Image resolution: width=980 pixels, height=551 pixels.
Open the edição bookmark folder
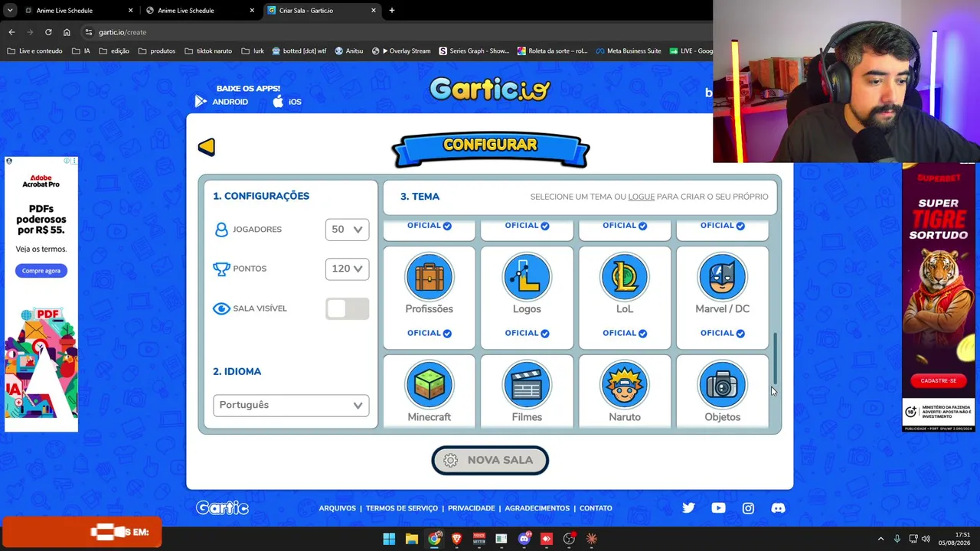click(114, 51)
